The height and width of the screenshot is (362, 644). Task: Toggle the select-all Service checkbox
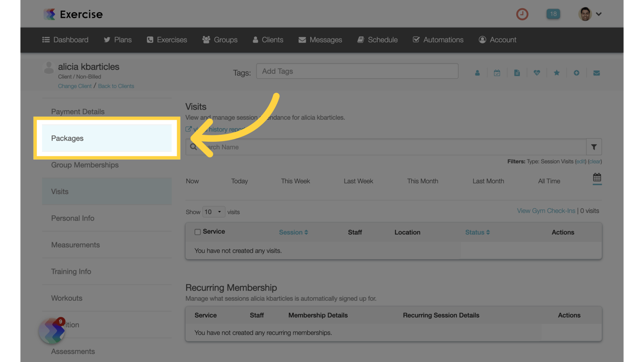[x=198, y=232]
